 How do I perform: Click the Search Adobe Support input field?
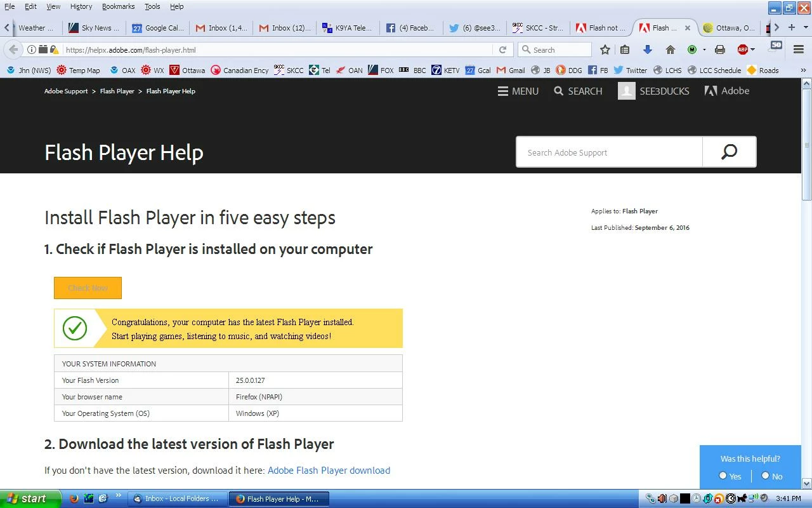(609, 152)
